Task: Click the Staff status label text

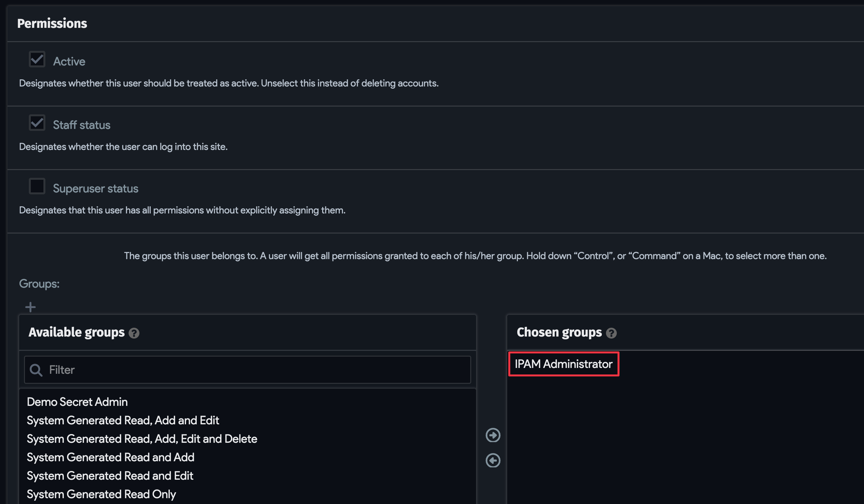Action: [x=82, y=124]
